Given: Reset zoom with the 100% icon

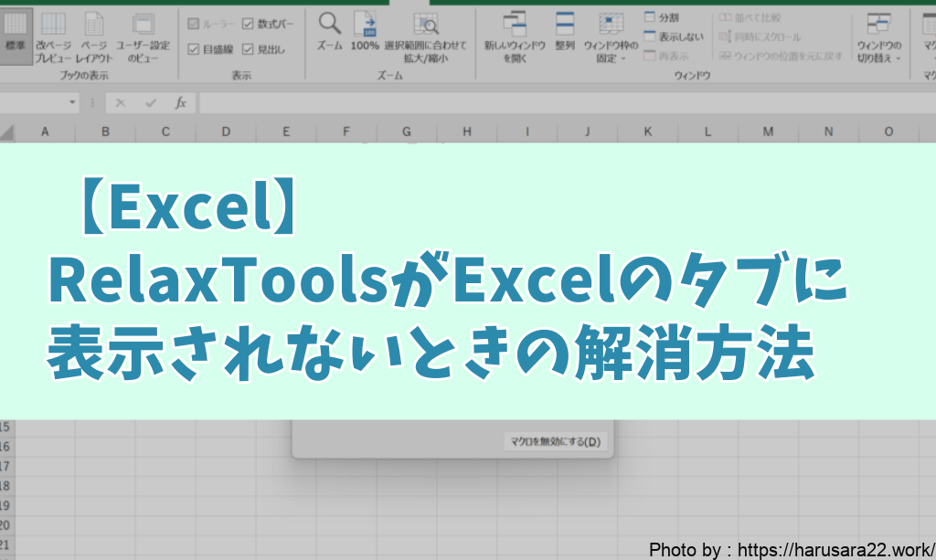Looking at the screenshot, I should (x=365, y=36).
